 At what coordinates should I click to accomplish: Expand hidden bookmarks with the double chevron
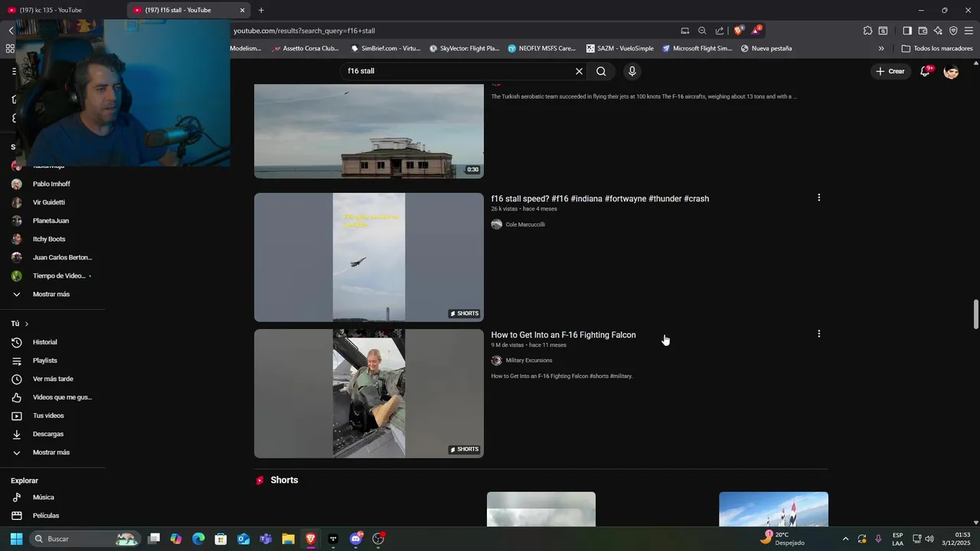pos(881,48)
